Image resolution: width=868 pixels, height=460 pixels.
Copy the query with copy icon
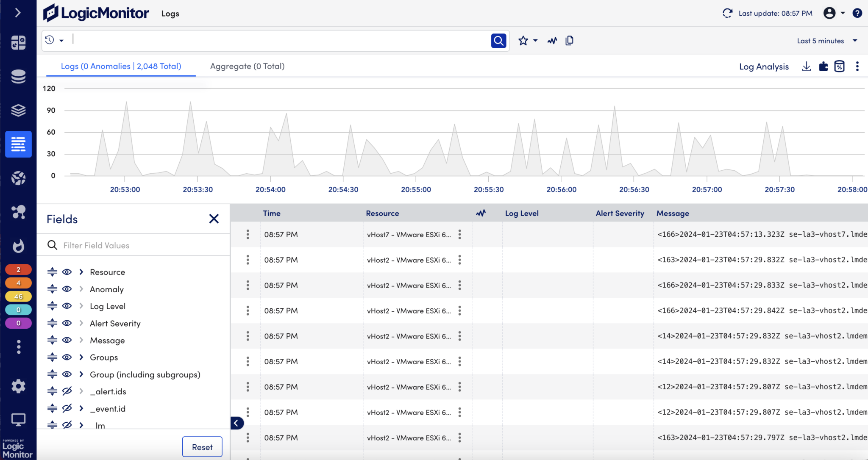pyautogui.click(x=569, y=40)
